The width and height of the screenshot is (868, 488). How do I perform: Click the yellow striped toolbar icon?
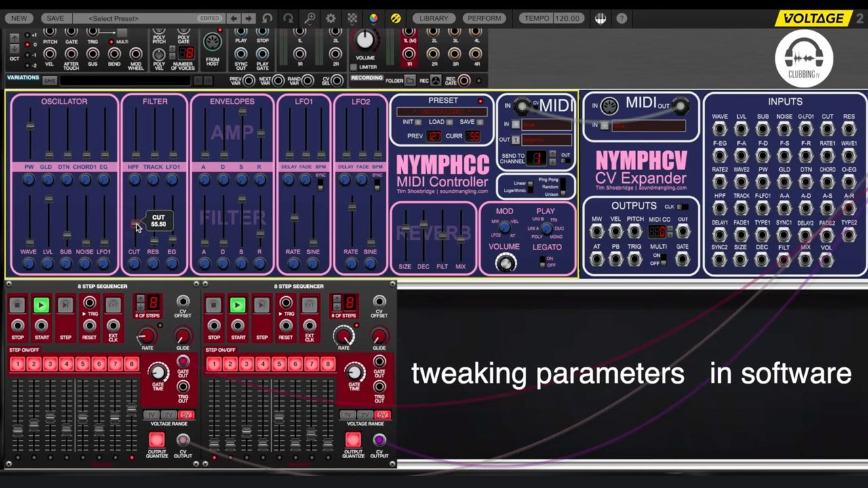click(395, 18)
